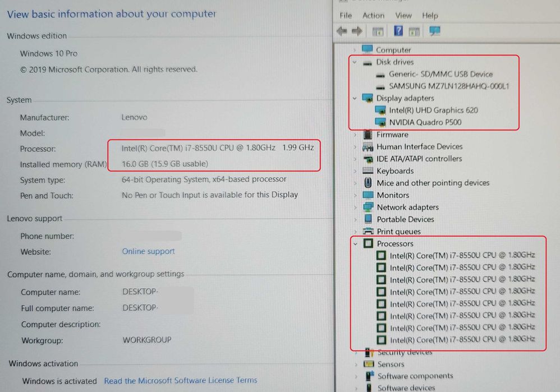Open the Action menu
This screenshot has height=392, width=560.
click(373, 16)
